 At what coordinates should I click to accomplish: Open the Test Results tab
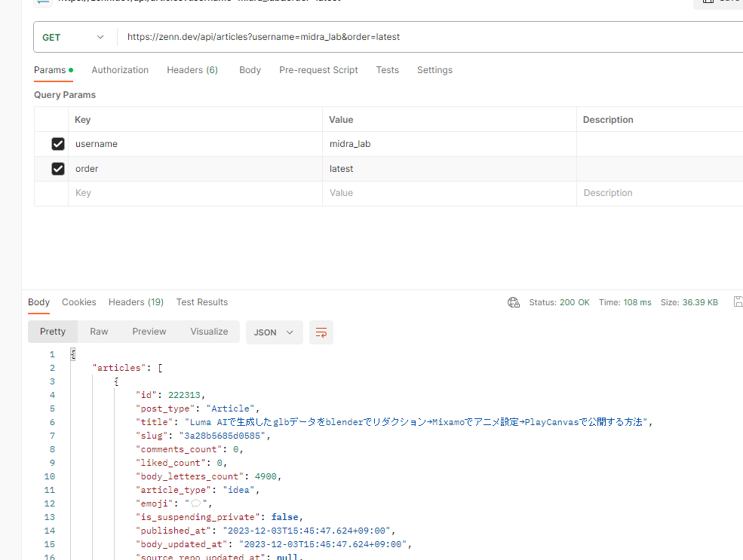[x=202, y=302]
